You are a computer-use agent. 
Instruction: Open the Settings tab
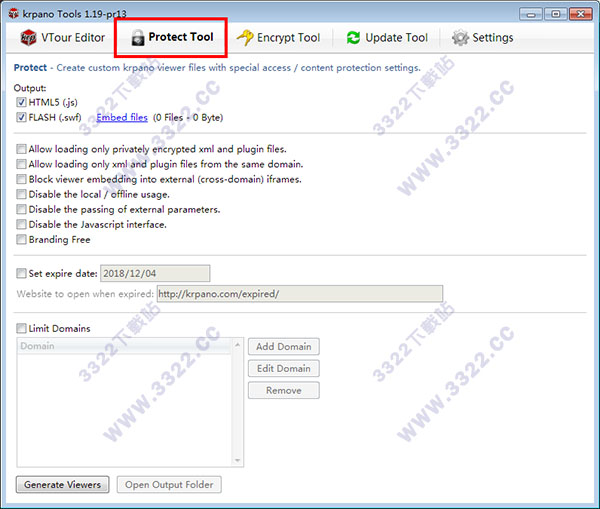click(483, 38)
